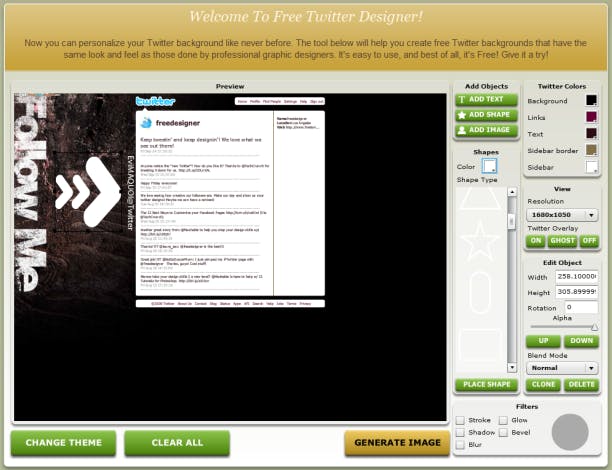Click the Clear All button
Image resolution: width=612 pixels, height=470 pixels.
tap(177, 443)
